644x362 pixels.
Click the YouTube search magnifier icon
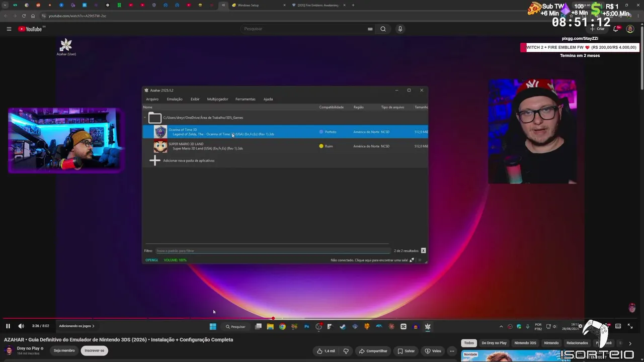click(x=383, y=29)
